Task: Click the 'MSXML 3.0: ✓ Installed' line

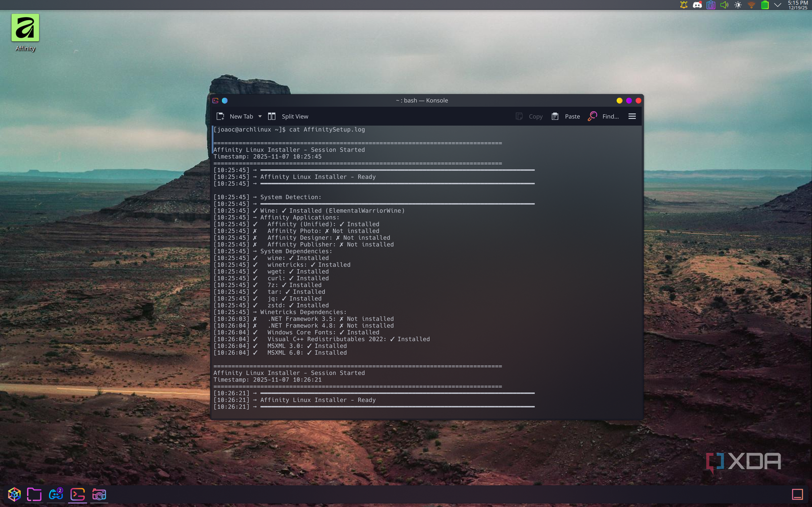Action: [x=280, y=346]
